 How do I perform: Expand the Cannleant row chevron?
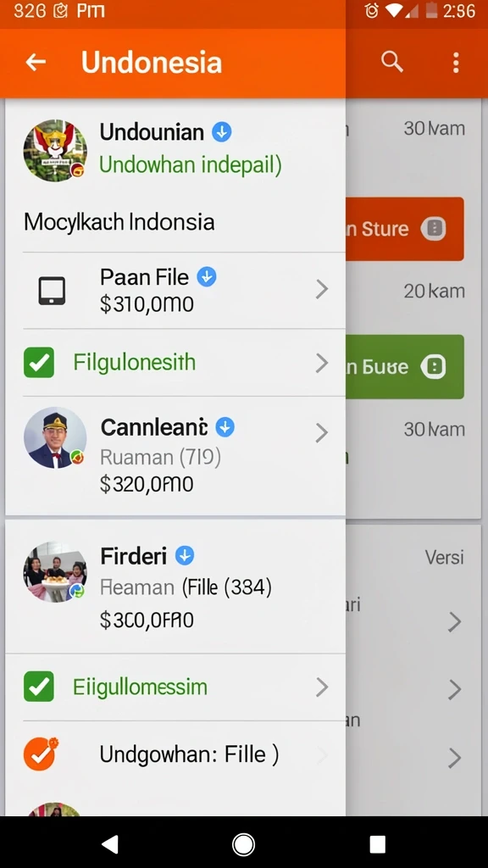click(x=322, y=433)
